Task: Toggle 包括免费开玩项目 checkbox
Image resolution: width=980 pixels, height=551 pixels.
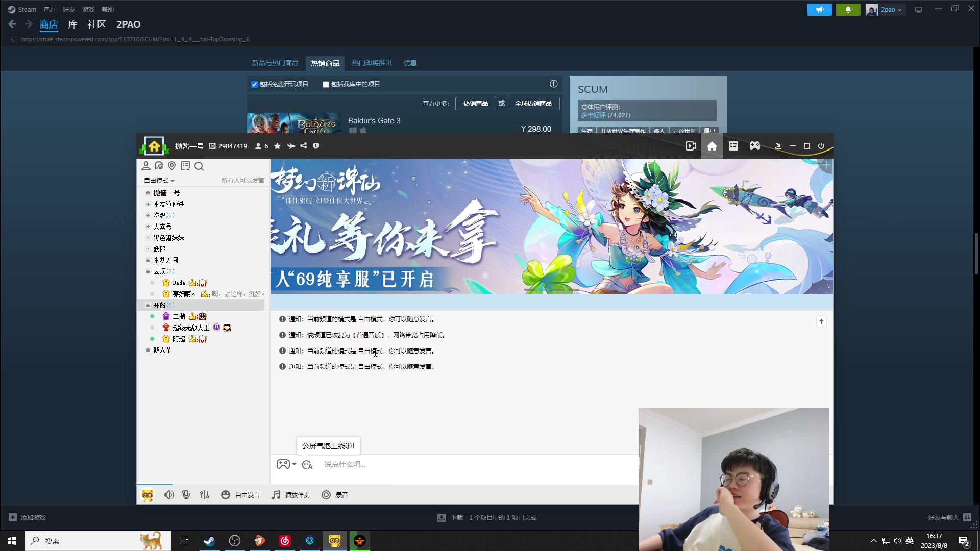Action: tap(254, 84)
